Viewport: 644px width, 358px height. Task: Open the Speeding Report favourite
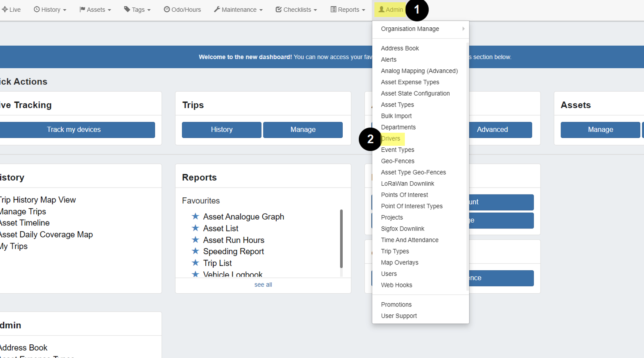point(233,252)
